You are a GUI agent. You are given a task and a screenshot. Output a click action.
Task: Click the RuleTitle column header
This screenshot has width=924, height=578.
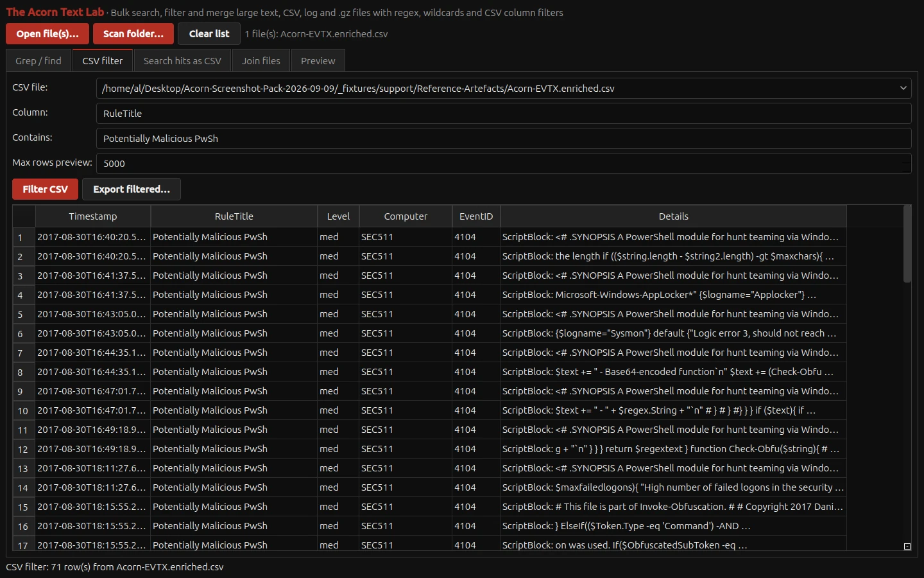coord(234,216)
